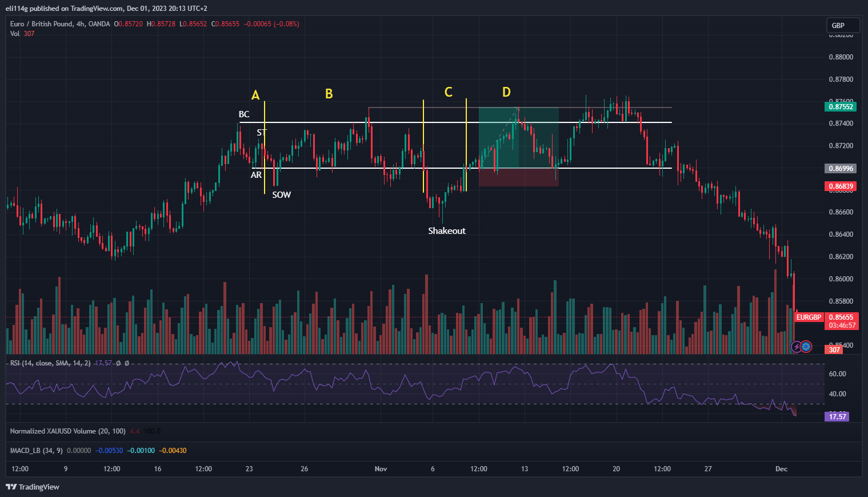Click the EU flag economic event icon
This screenshot has width=868, height=497.
806,346
